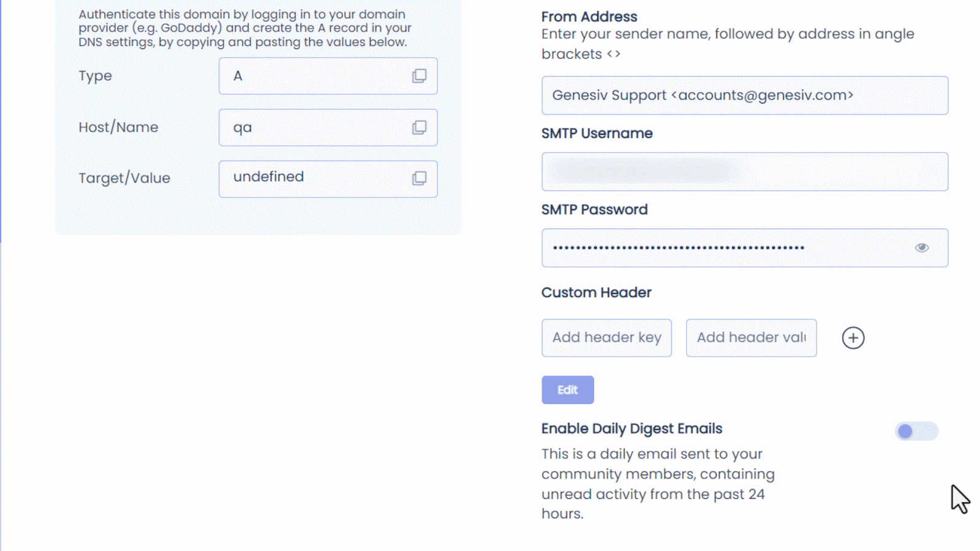
Task: Copy the Type value A
Action: point(419,76)
